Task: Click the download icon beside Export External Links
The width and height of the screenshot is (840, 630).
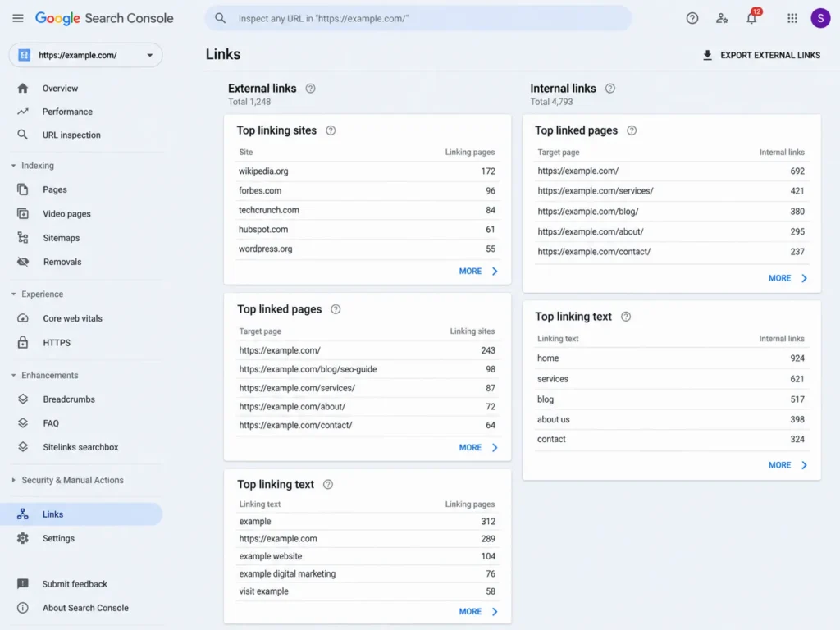Action: 707,55
